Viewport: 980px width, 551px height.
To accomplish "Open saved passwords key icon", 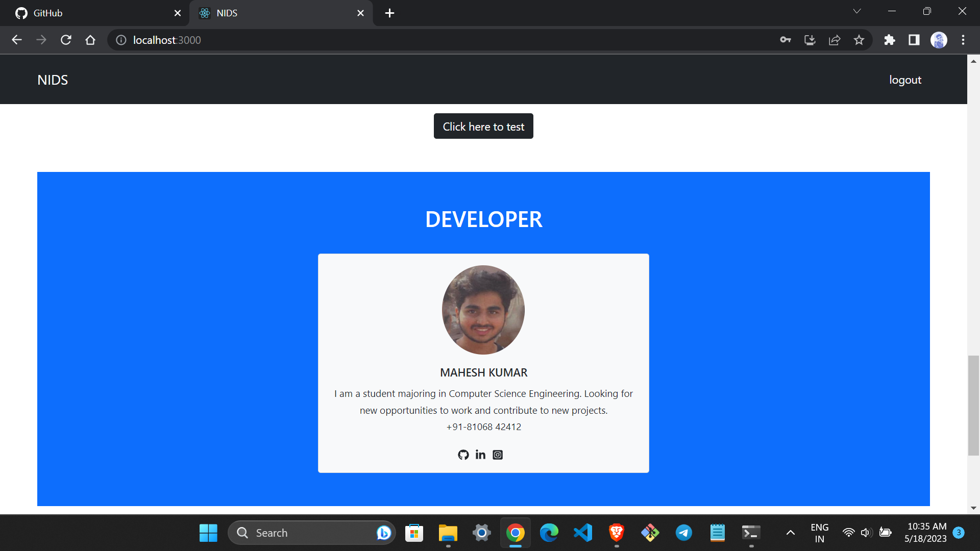I will click(x=786, y=40).
